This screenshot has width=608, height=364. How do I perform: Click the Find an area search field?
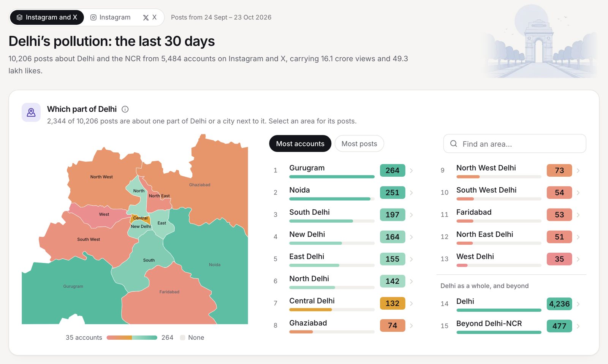click(515, 144)
